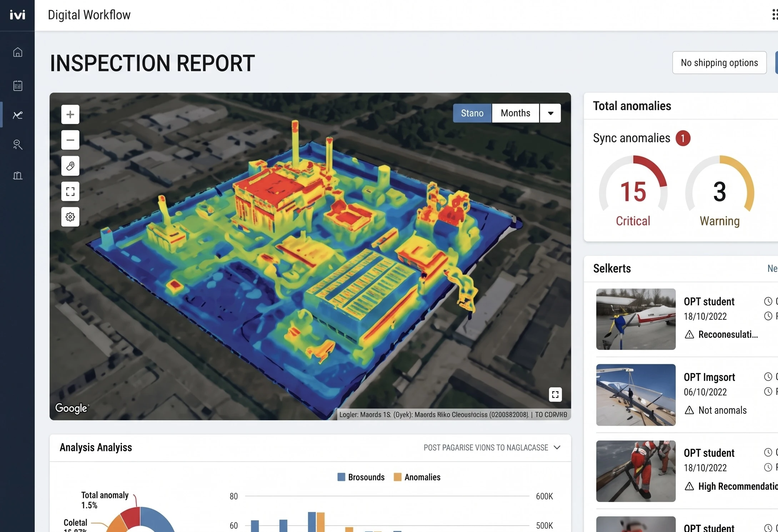Click the ivi logo in sidebar
Viewport: 778px width, 532px height.
click(x=17, y=15)
